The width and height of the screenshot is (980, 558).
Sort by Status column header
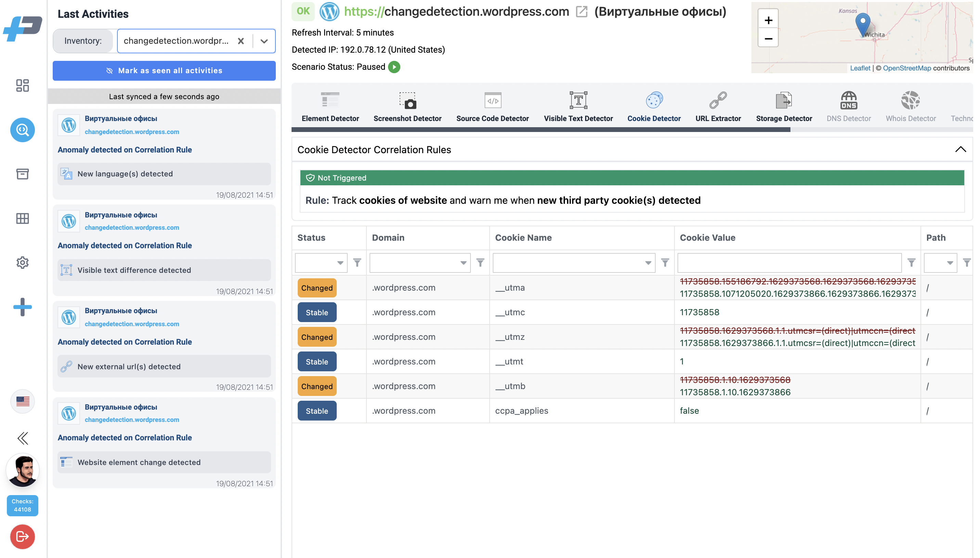click(328, 238)
